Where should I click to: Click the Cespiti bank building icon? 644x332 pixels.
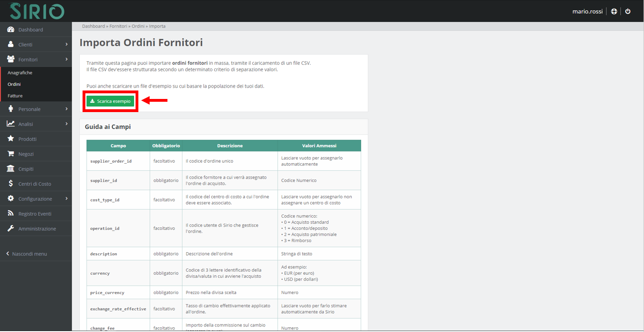[10, 169]
